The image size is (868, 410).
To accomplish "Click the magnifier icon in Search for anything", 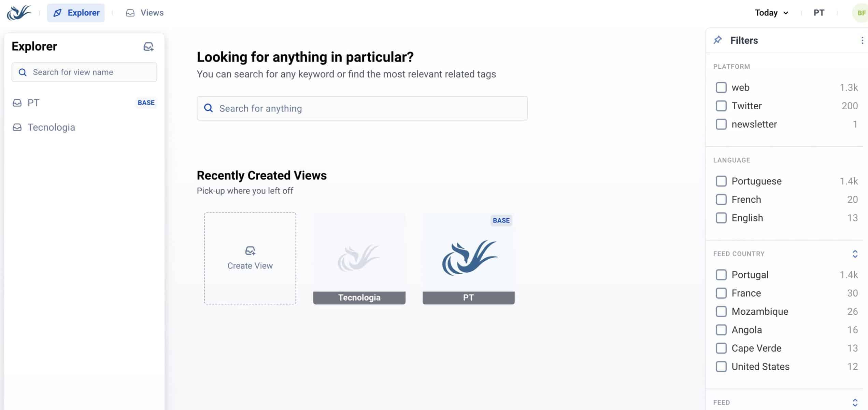I will (x=208, y=108).
